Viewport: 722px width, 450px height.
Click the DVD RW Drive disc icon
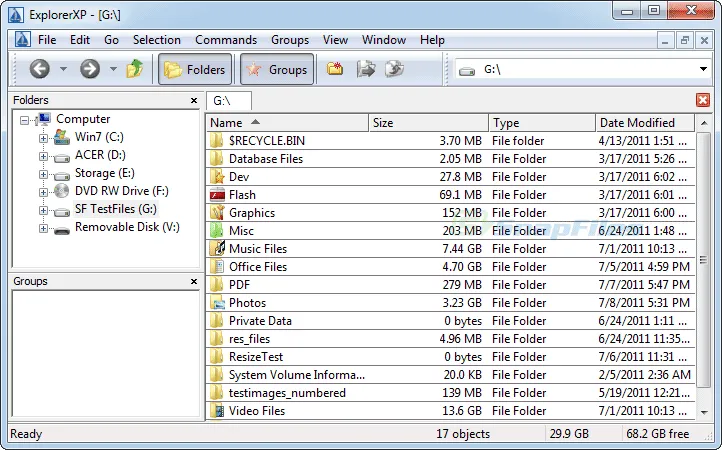pyautogui.click(x=62, y=191)
